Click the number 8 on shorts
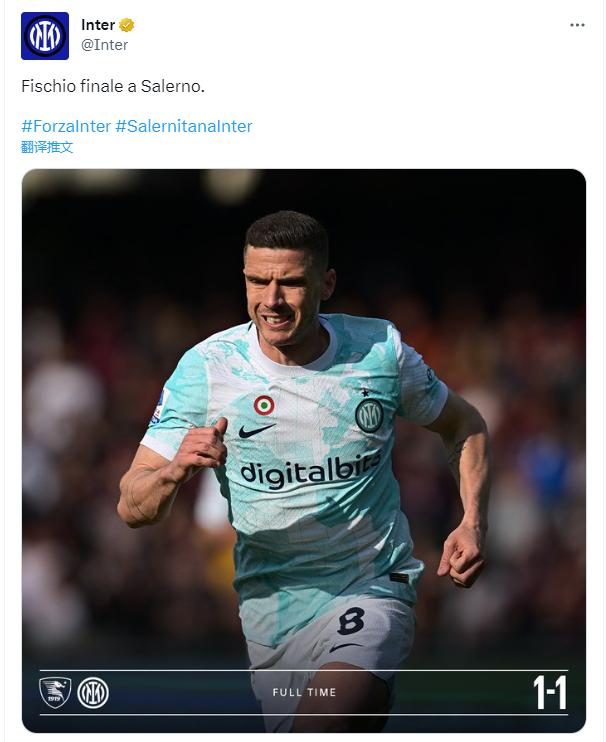The image size is (606, 742). (350, 621)
